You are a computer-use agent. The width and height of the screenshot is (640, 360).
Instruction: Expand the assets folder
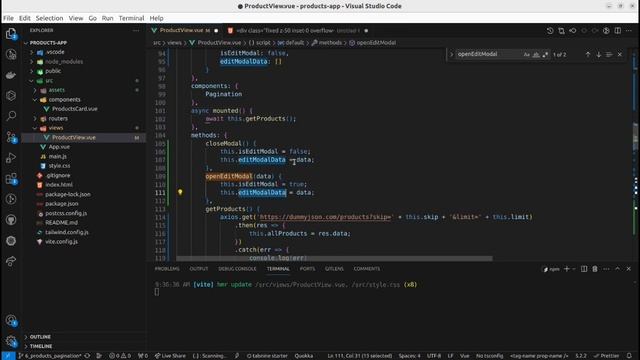(35, 90)
